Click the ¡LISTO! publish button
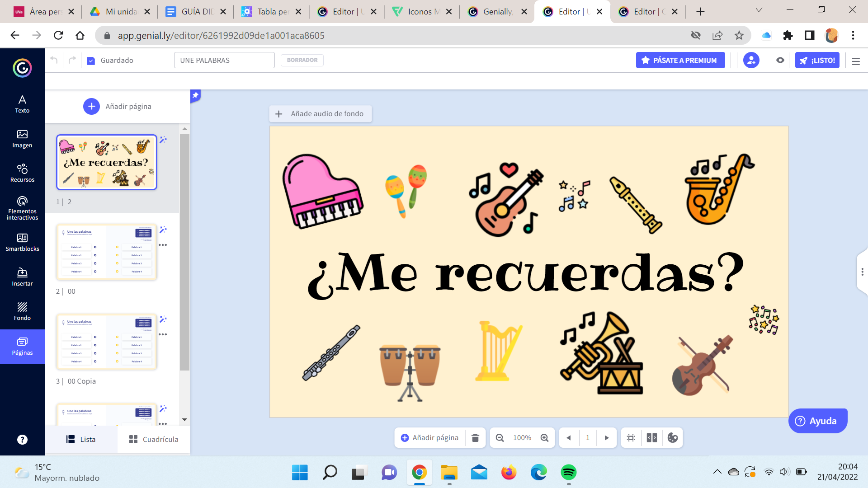The height and width of the screenshot is (488, 868). coord(817,60)
